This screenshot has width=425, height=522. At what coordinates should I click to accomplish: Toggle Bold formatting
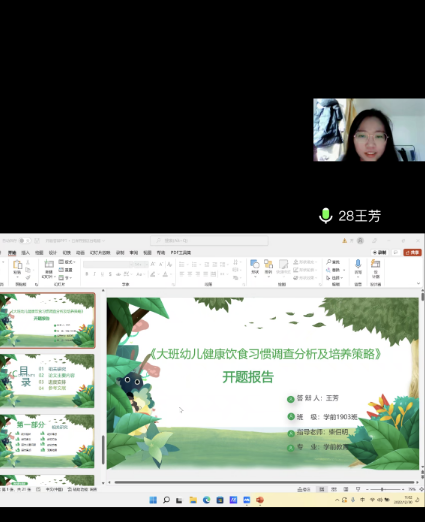(x=87, y=274)
